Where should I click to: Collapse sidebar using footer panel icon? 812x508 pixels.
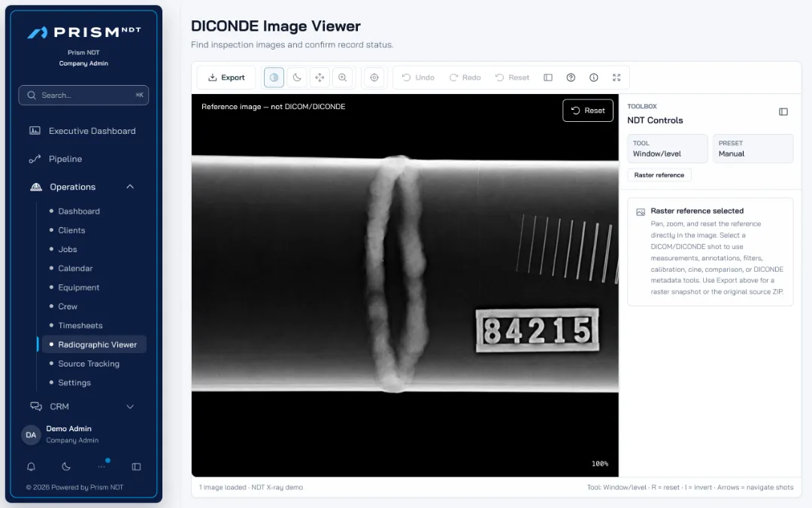tap(136, 467)
